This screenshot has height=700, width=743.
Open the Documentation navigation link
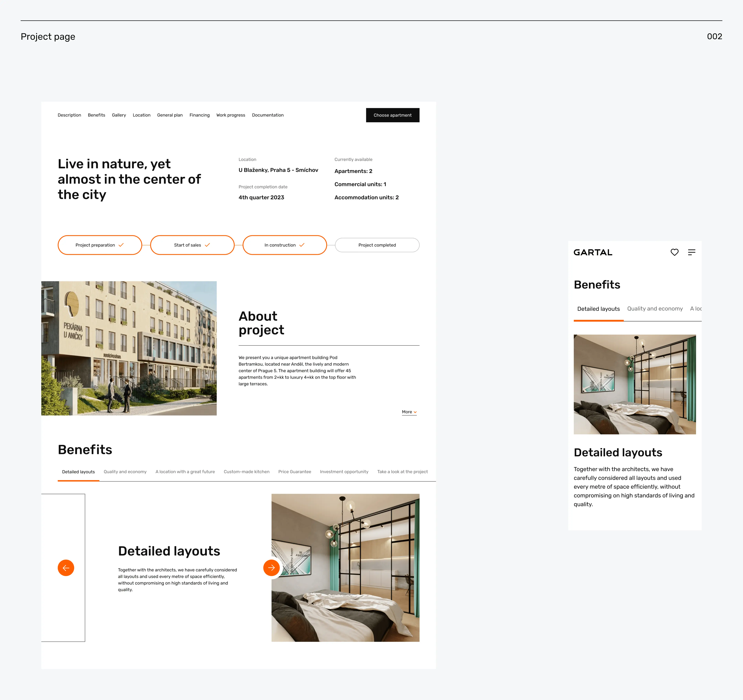coord(268,115)
